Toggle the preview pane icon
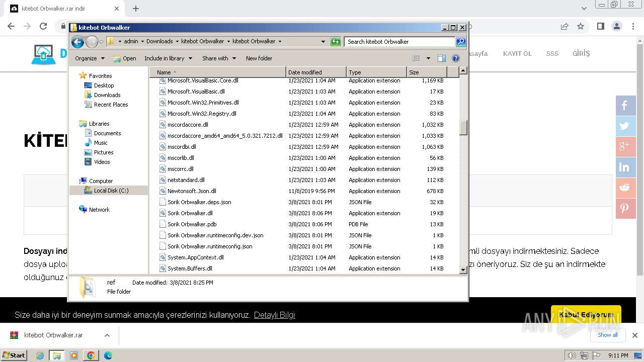644x362 pixels. (442, 58)
